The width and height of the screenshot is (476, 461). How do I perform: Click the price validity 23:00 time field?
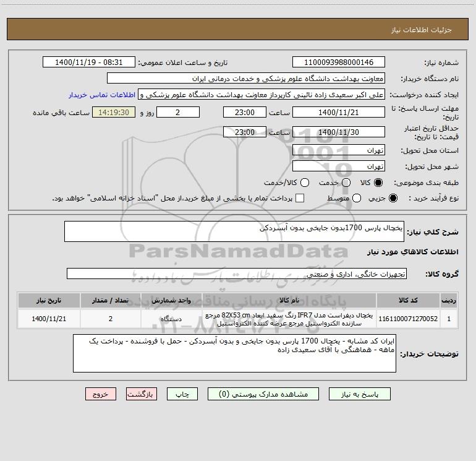click(245, 132)
